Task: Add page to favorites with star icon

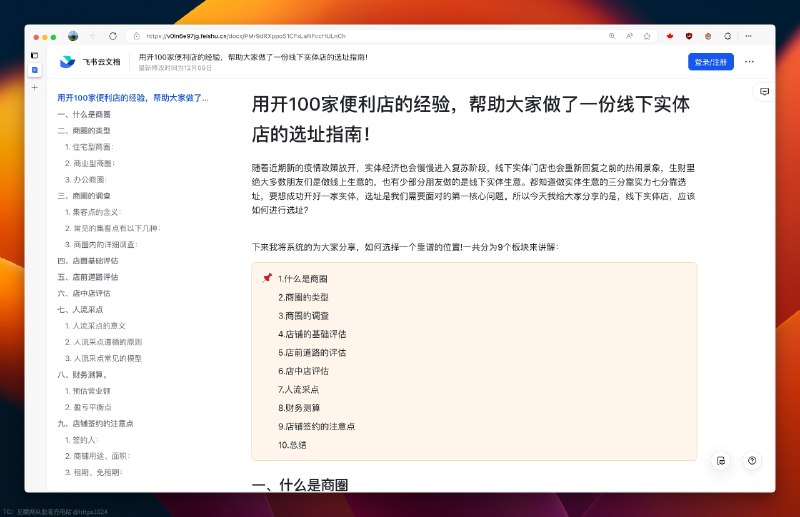Action: pyautogui.click(x=647, y=36)
